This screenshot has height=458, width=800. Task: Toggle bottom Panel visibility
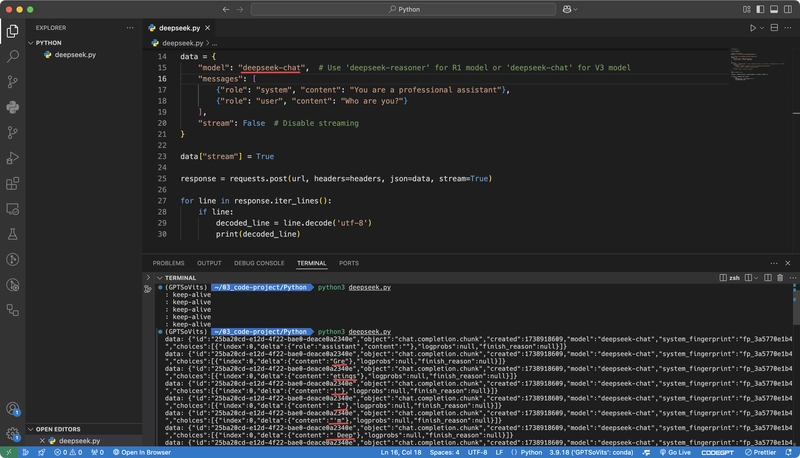click(x=774, y=9)
